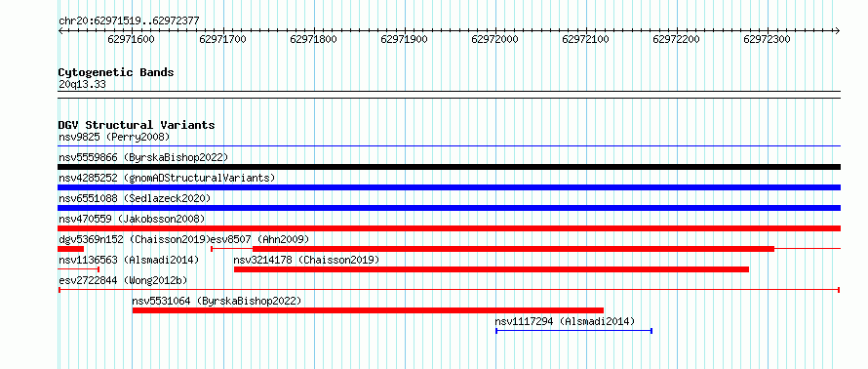The height and width of the screenshot is (369, 868).
Task: Click the 62972000 ruler tick label
Action: pos(494,39)
